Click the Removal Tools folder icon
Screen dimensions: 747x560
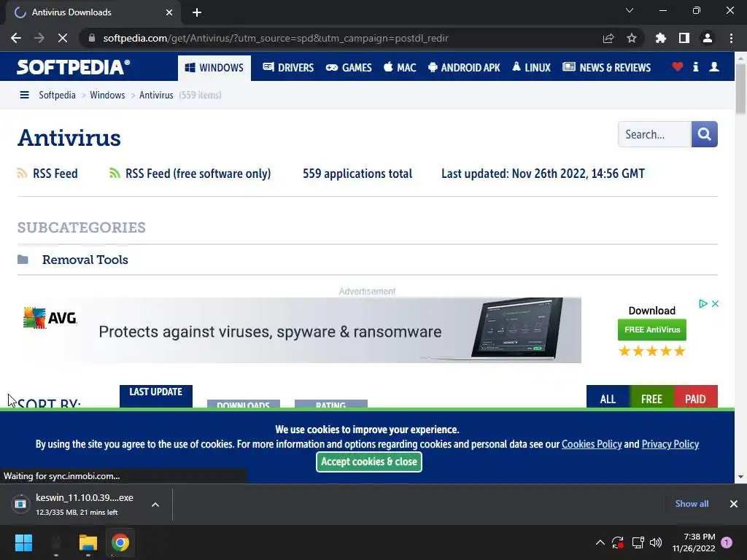pos(23,260)
